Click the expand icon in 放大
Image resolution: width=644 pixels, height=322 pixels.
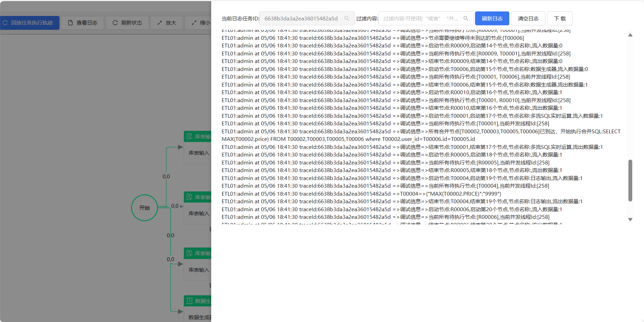(x=160, y=23)
